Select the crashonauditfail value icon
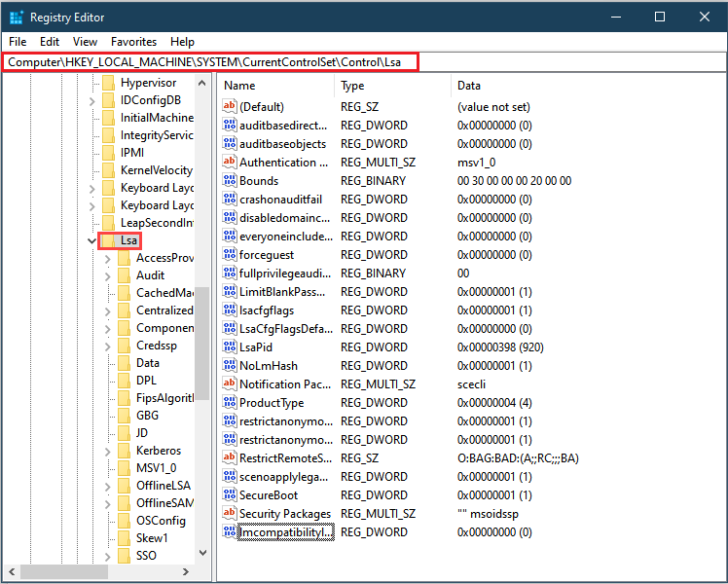 point(230,200)
